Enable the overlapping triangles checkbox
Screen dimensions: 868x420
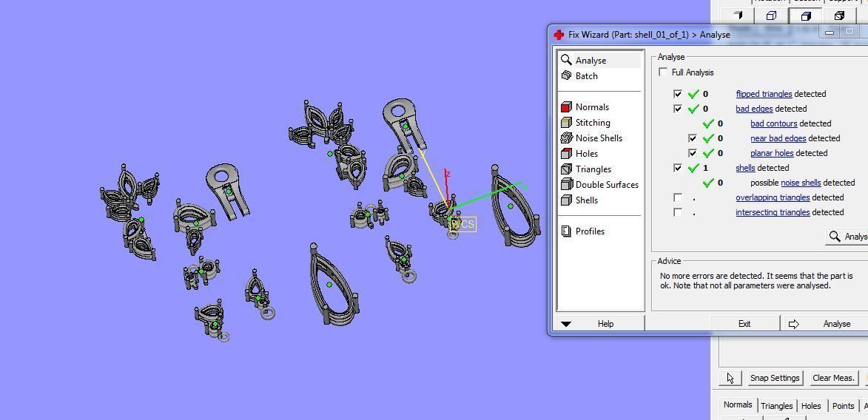678,197
